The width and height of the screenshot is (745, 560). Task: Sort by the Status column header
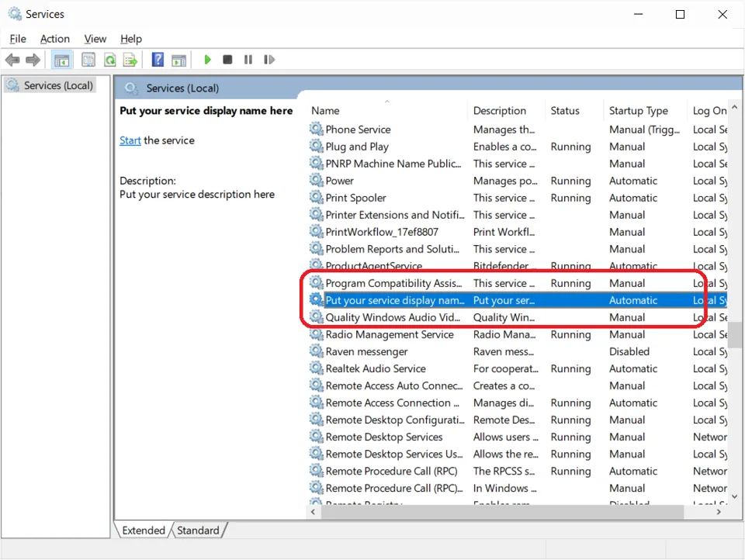pyautogui.click(x=574, y=111)
